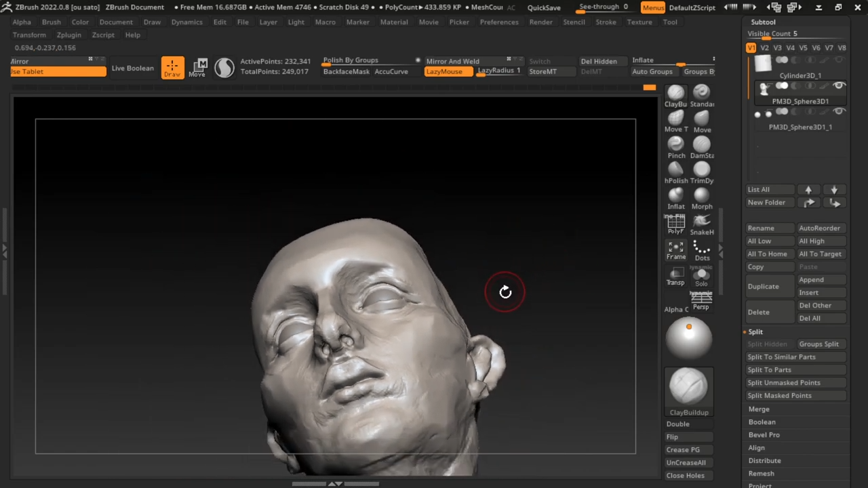The width and height of the screenshot is (868, 488).
Task: Toggle Persp perspective view
Action: coord(701,300)
